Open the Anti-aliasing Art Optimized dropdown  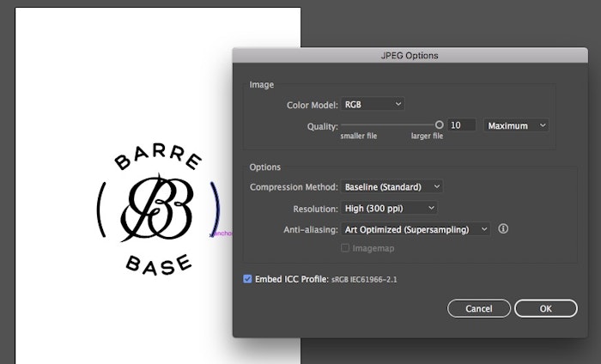click(x=415, y=229)
